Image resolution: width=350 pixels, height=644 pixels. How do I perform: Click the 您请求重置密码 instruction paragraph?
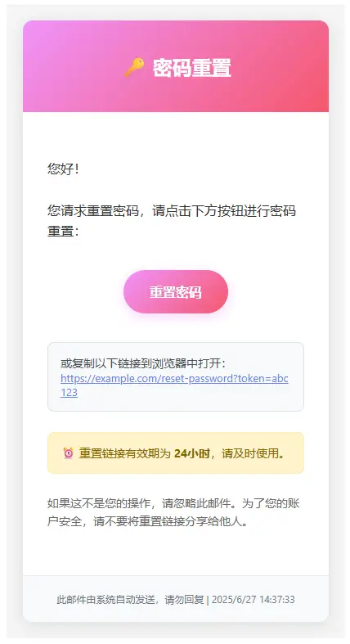172,221
